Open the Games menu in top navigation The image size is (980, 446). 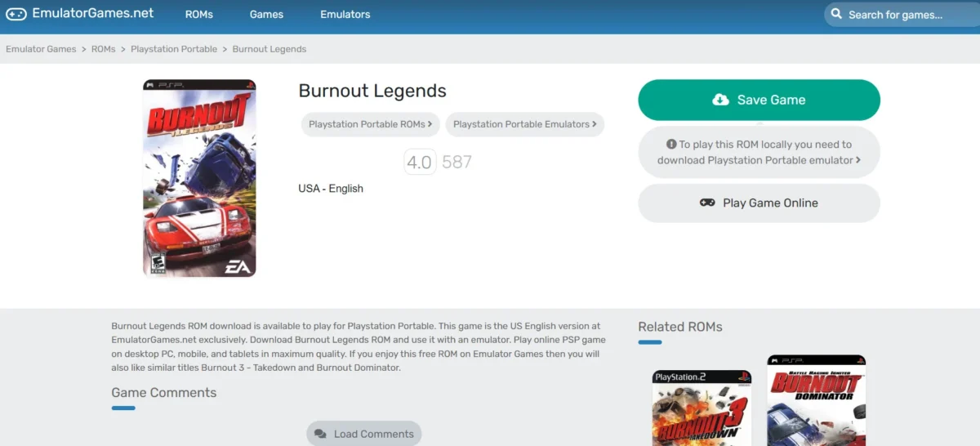(266, 15)
